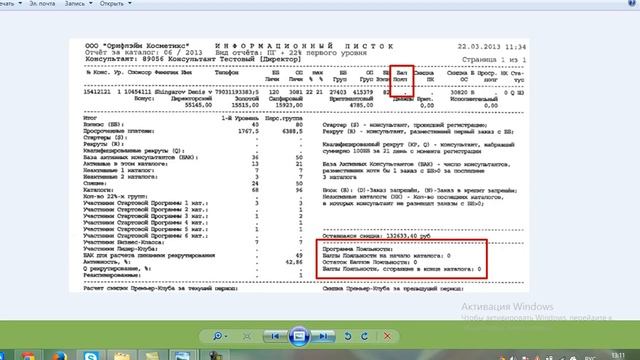Click the date 22.03.2013 11:34

[x=491, y=47]
